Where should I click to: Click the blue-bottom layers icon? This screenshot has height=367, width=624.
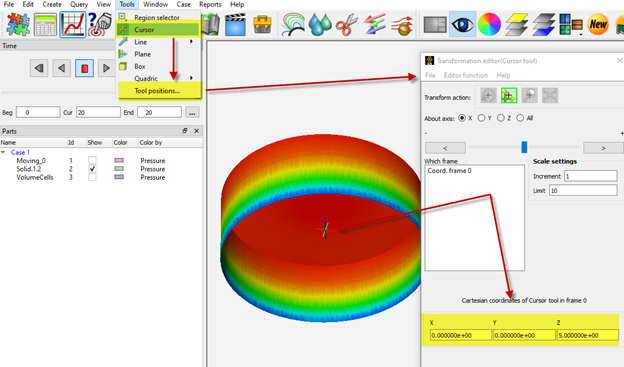[x=544, y=25]
